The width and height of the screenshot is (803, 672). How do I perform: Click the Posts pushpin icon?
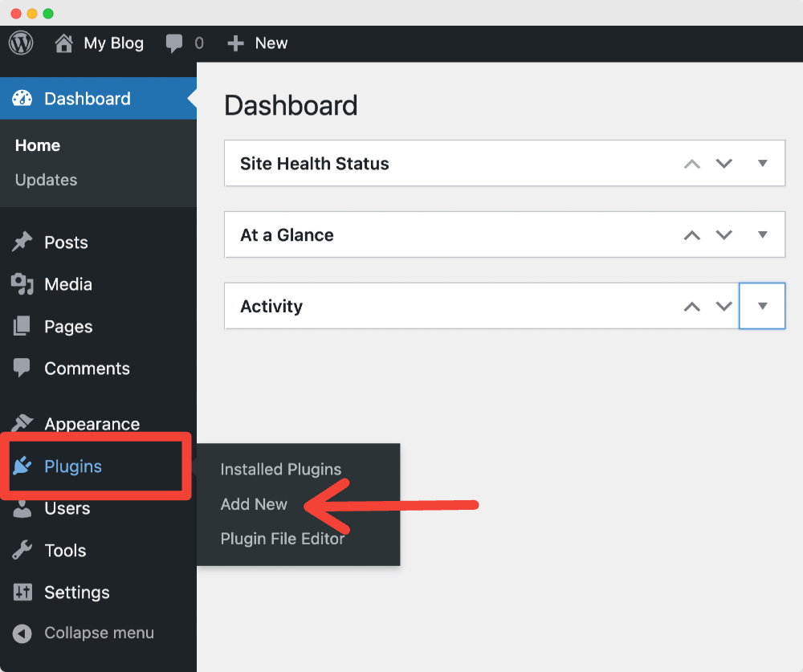coord(22,242)
